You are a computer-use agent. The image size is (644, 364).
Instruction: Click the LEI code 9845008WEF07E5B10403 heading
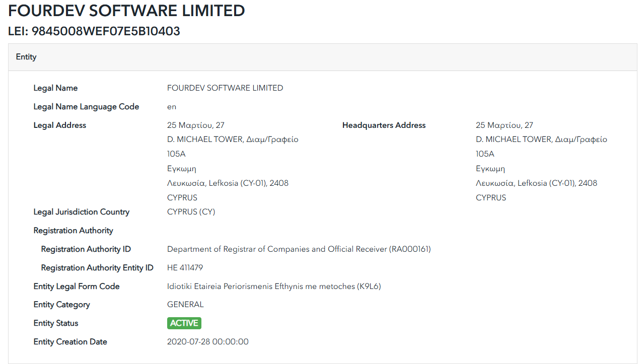[x=94, y=31]
